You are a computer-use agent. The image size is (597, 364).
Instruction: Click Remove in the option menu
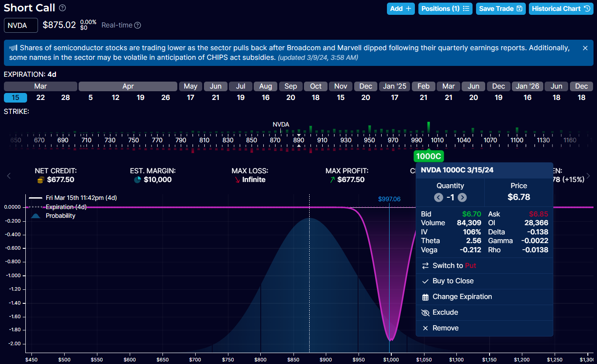click(x=484, y=328)
